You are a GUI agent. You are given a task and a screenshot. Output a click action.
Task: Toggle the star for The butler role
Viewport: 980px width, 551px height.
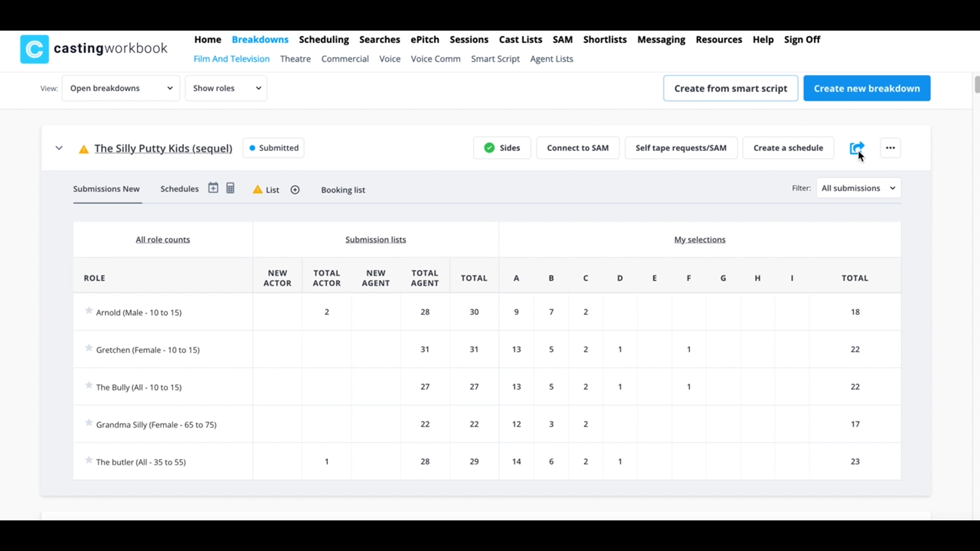point(89,461)
